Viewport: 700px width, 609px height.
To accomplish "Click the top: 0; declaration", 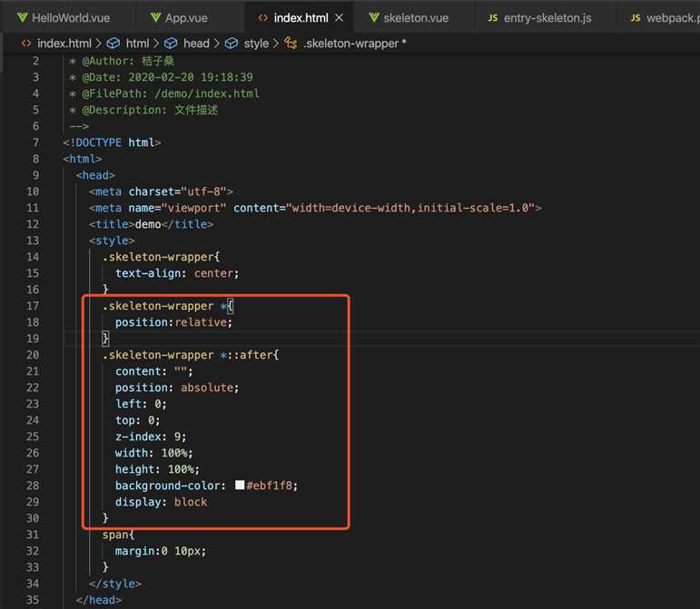I will pos(138,421).
